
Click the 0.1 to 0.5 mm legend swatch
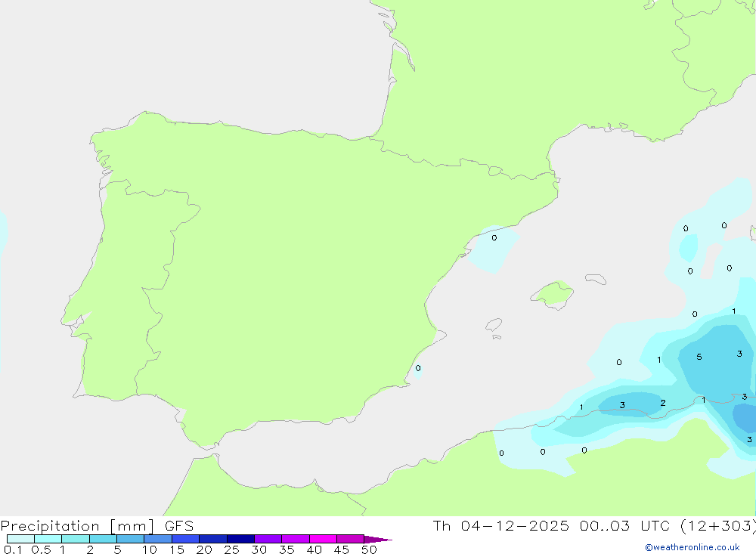[x=20, y=539]
